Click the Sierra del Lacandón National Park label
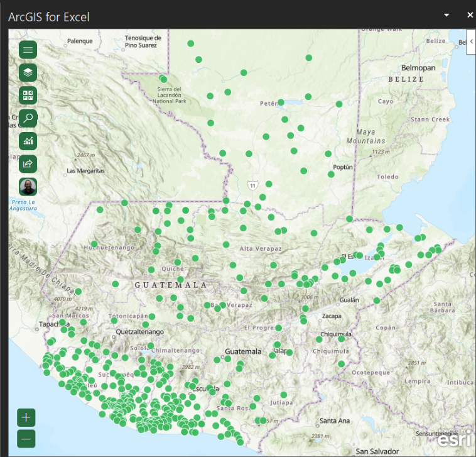The image size is (476, 457). (170, 95)
